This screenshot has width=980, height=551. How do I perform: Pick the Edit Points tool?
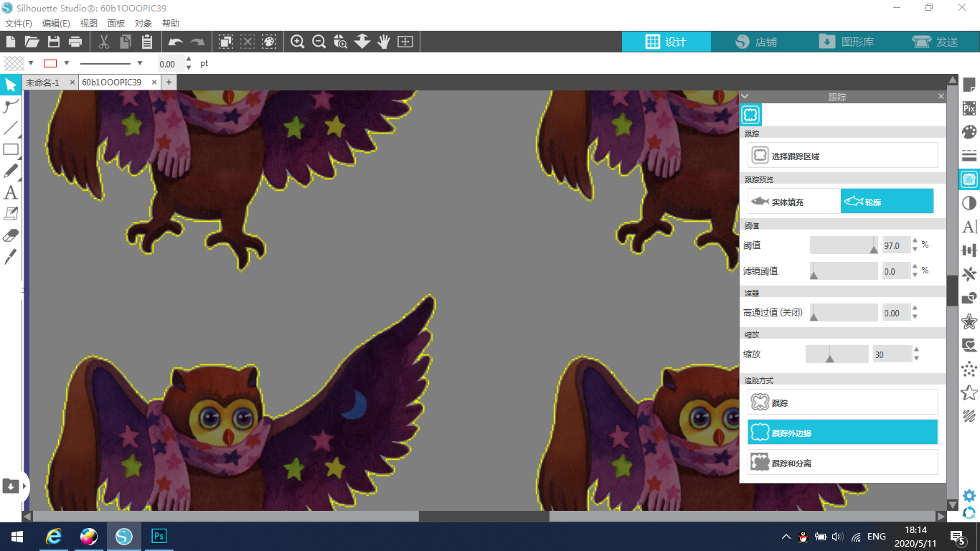click(x=11, y=107)
